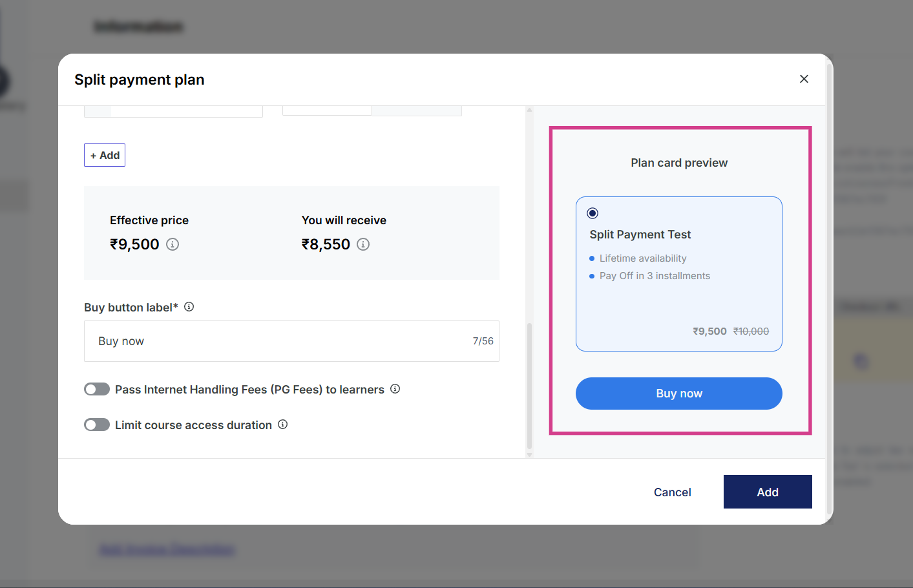
Task: Focus the Buy button label text field
Action: click(278, 341)
